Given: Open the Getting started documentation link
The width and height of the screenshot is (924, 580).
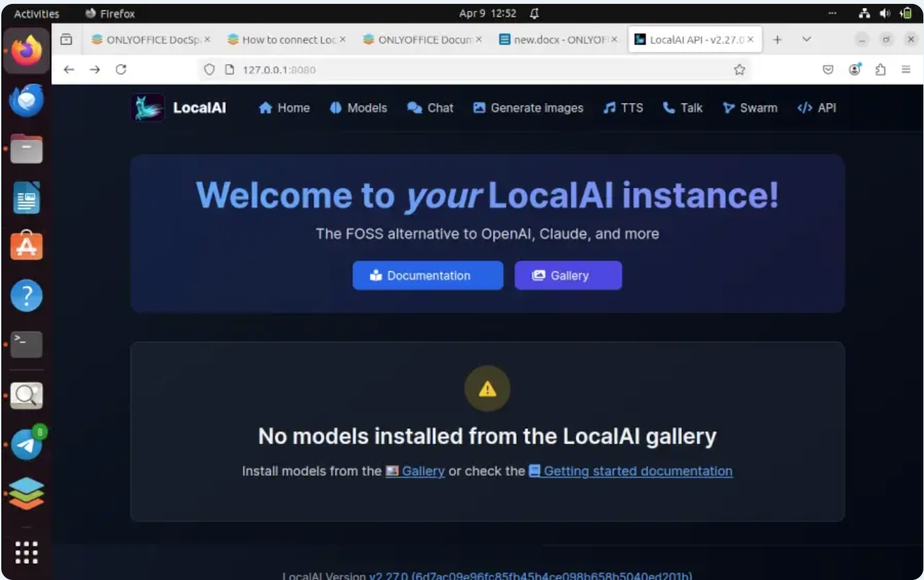Looking at the screenshot, I should (x=631, y=471).
